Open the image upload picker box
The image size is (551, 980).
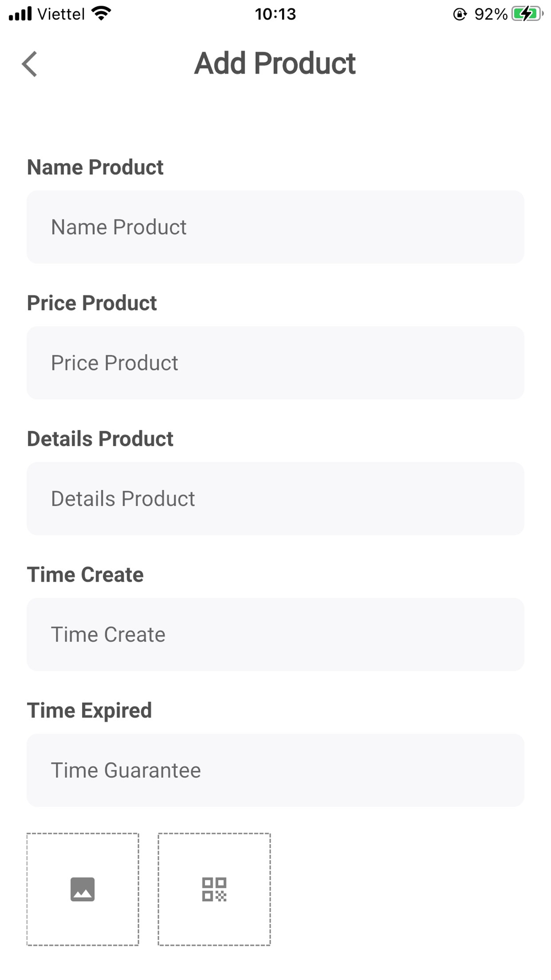click(x=83, y=889)
